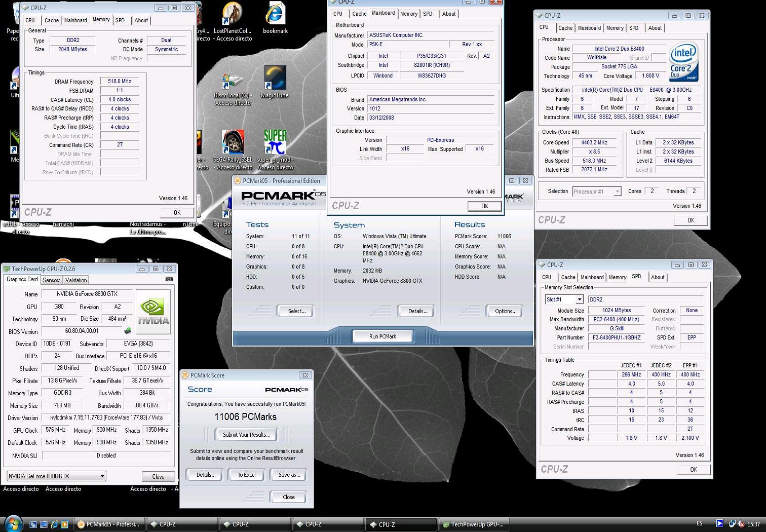Open About tab in CPU-Z SPD window
The image size is (766, 532).
658,277
